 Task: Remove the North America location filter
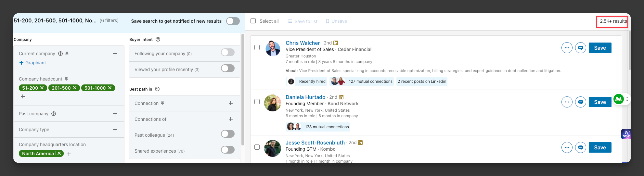(59, 154)
